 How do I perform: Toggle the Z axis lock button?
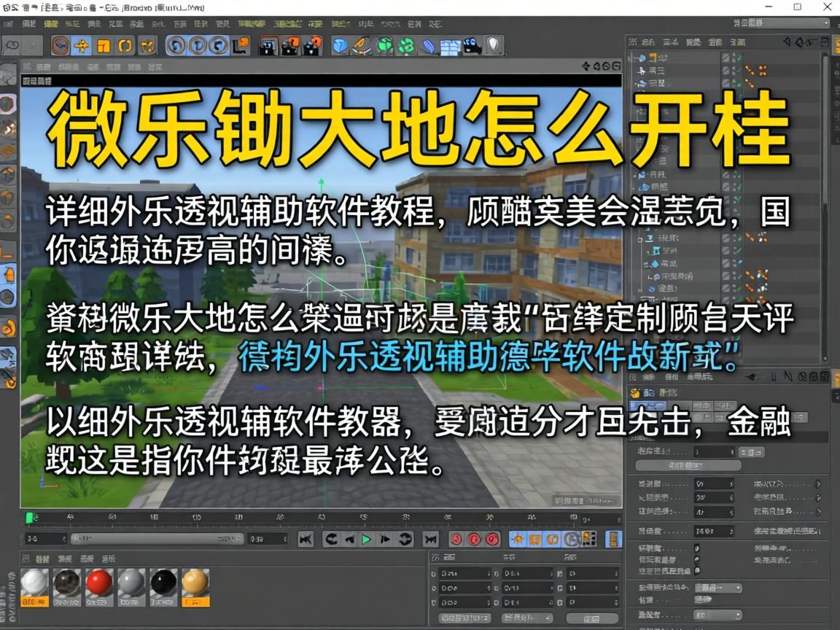[219, 46]
